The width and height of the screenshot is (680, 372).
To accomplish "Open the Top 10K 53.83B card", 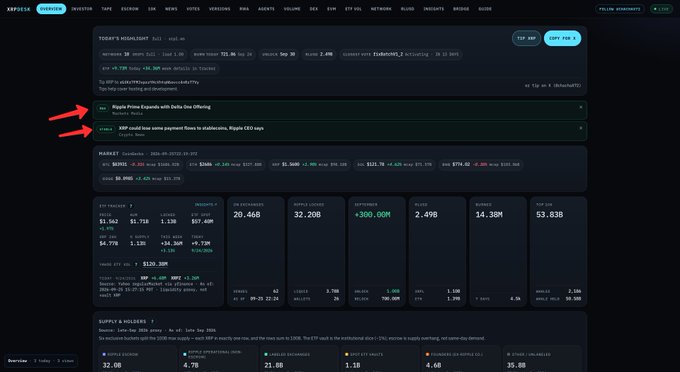I will [x=559, y=252].
